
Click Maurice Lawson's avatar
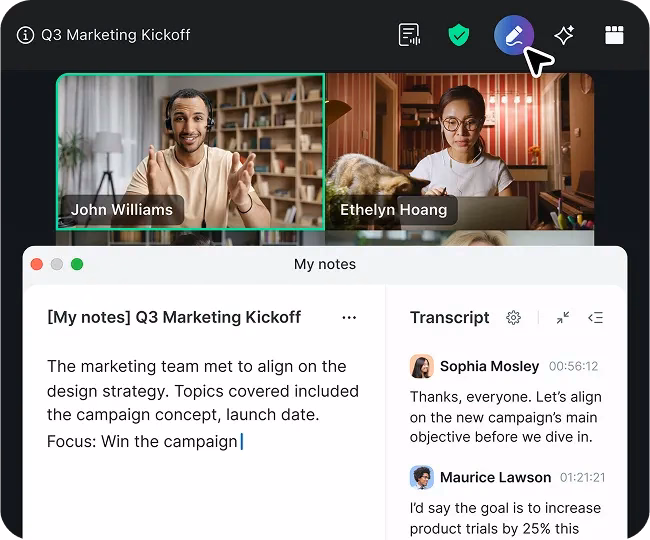[x=421, y=477]
